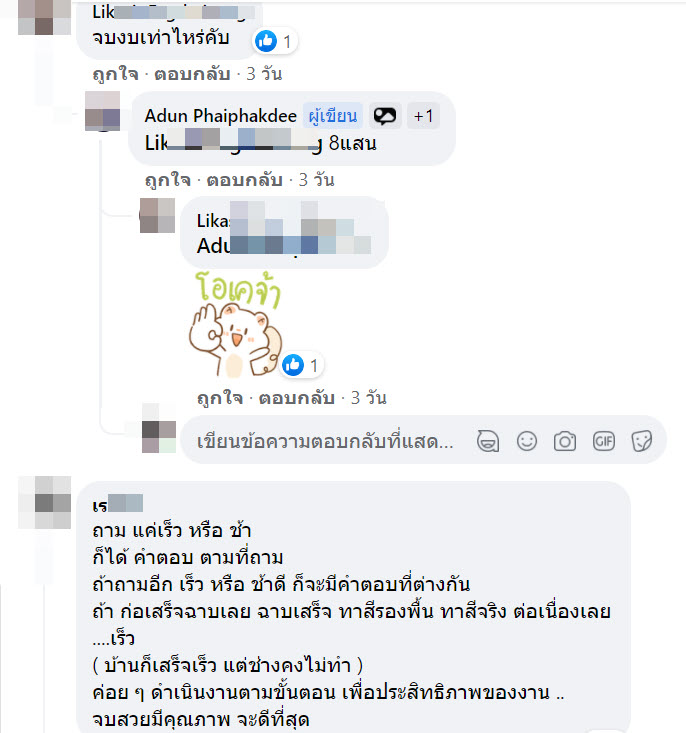Viewport: 686px width, 733px height.
Task: Open sticker picker in reply box
Action: click(642, 441)
